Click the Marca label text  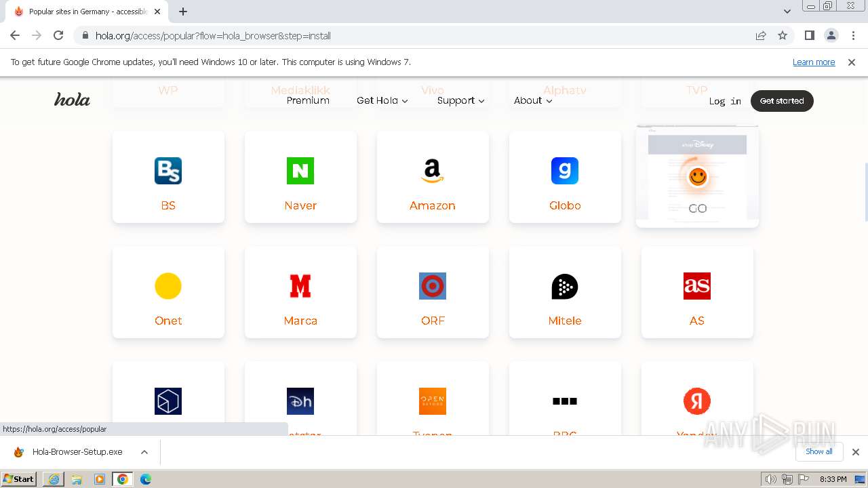click(x=300, y=321)
